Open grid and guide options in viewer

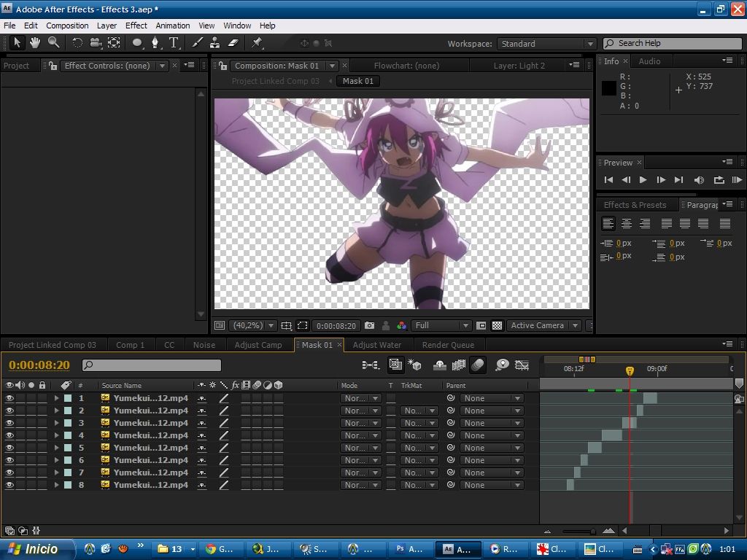[286, 325]
